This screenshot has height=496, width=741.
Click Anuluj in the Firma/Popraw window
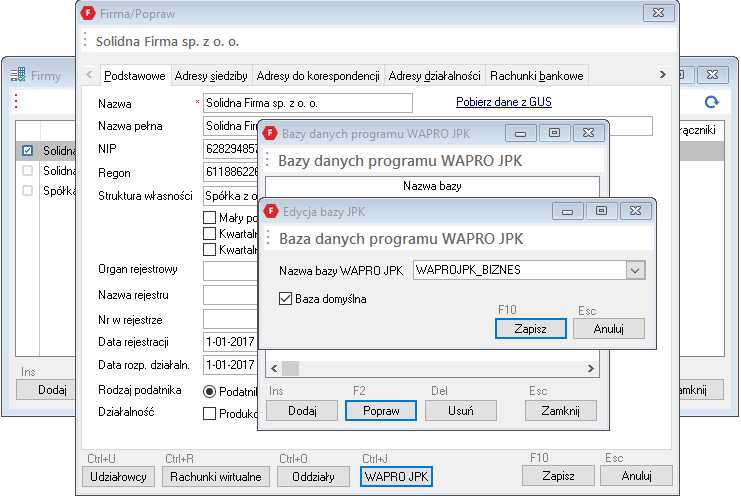tap(636, 476)
